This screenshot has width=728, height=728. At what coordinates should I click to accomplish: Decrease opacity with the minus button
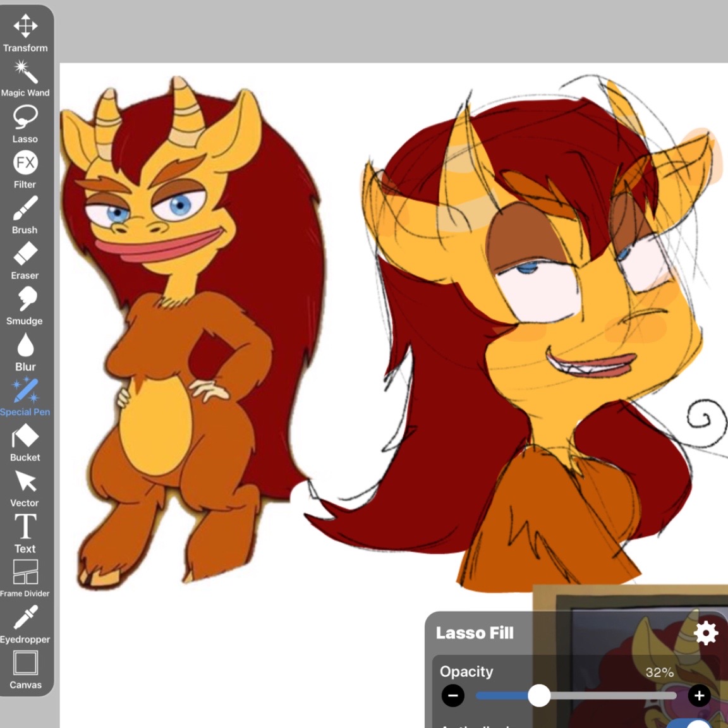(x=453, y=696)
